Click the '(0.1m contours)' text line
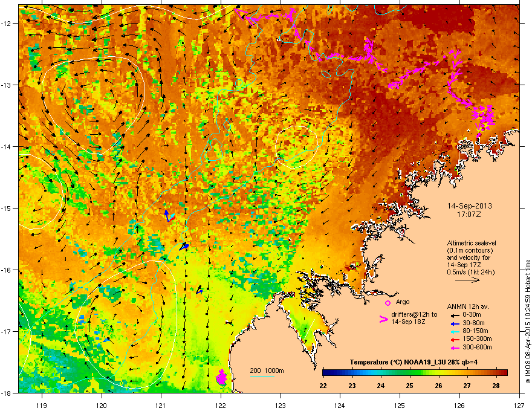 click(470, 251)
